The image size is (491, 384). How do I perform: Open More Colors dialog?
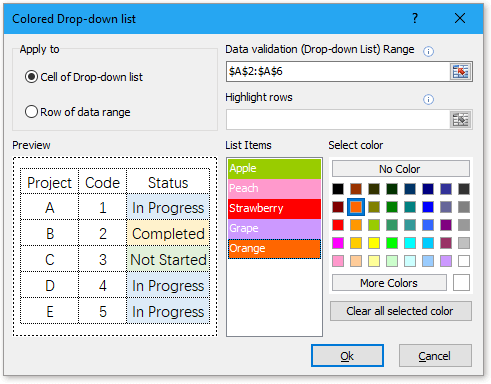pos(389,283)
